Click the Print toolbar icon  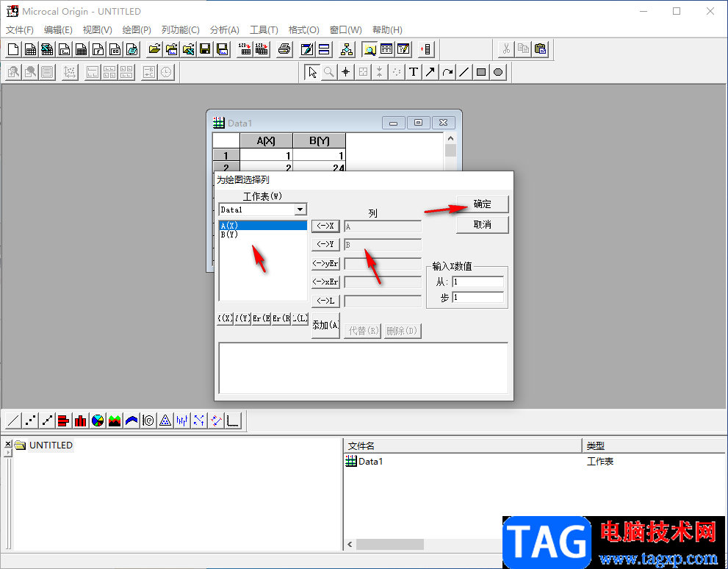[x=284, y=49]
